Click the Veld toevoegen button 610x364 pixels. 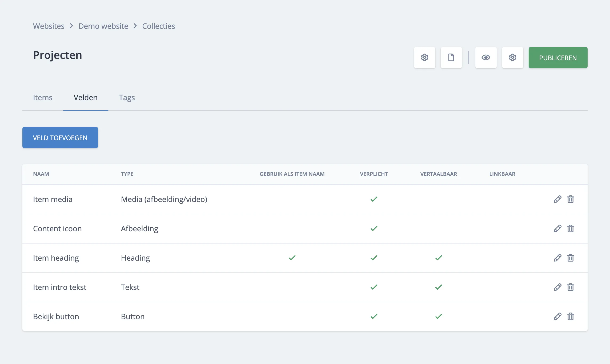[x=60, y=137]
